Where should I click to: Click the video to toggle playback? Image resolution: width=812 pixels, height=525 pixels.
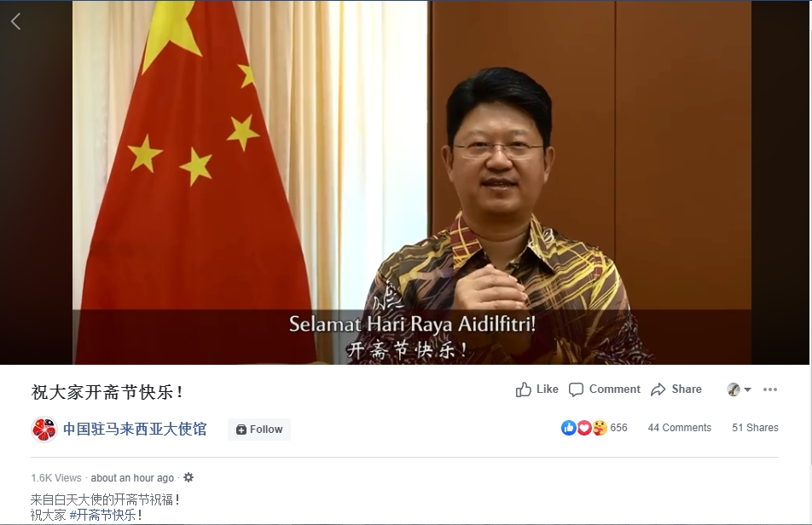(x=412, y=182)
